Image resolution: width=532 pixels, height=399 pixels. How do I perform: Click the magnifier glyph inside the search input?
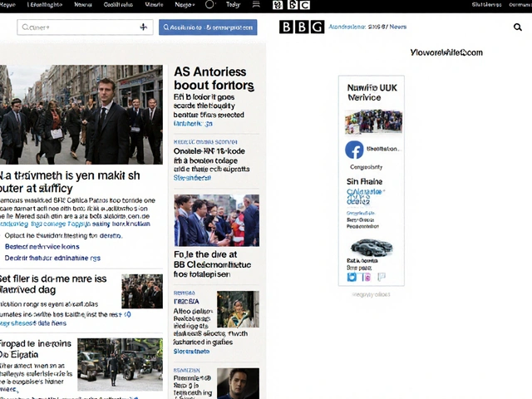coord(25,27)
